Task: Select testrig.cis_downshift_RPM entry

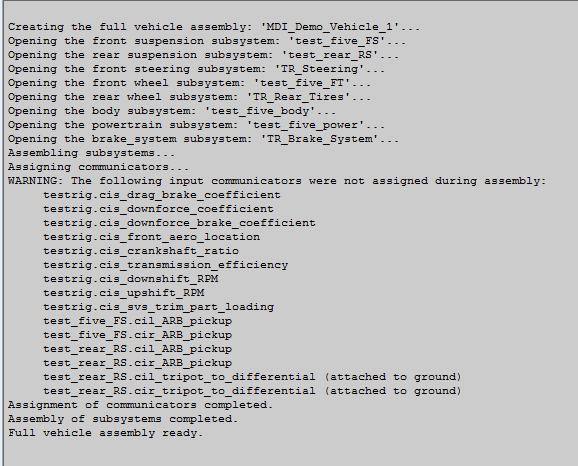Action: (130, 279)
